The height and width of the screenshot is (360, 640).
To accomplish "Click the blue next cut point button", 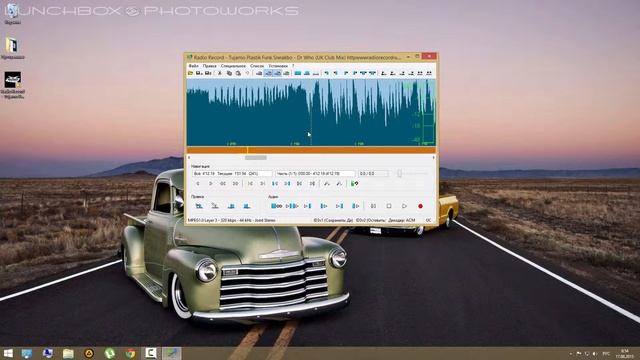I will (287, 184).
